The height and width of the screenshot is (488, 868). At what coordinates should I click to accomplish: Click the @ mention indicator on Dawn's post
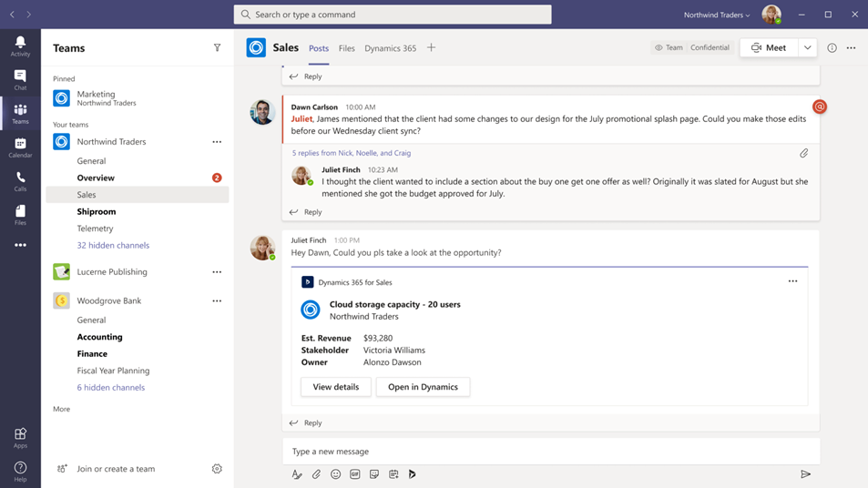(820, 107)
